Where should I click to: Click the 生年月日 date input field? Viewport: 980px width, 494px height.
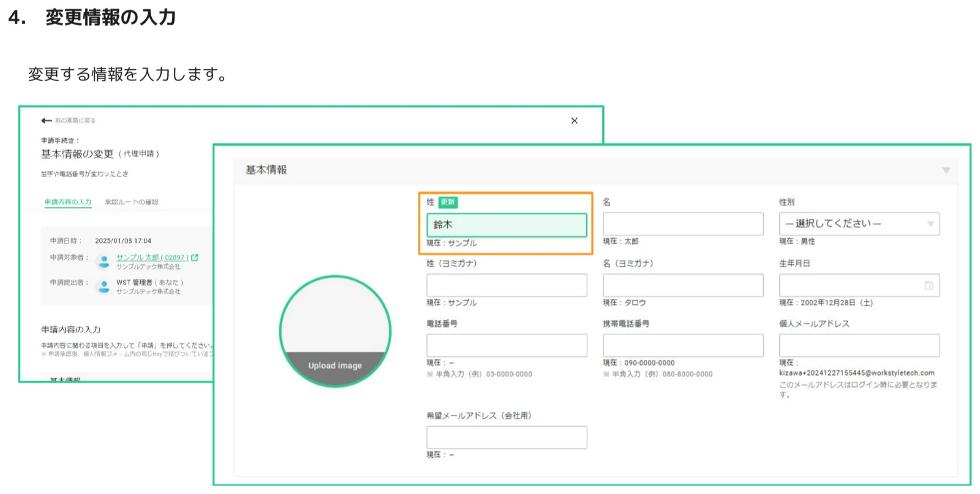pos(859,285)
